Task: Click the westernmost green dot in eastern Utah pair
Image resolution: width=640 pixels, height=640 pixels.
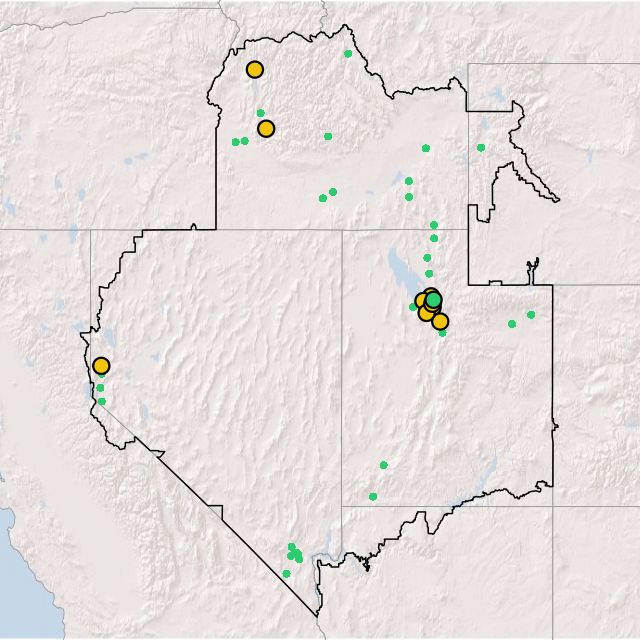Action: [512, 324]
